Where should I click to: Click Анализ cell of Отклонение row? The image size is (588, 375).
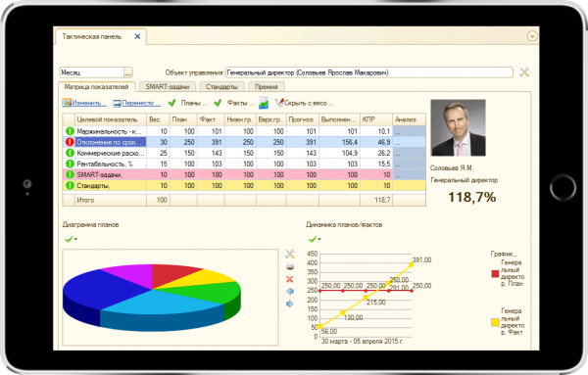(x=409, y=142)
